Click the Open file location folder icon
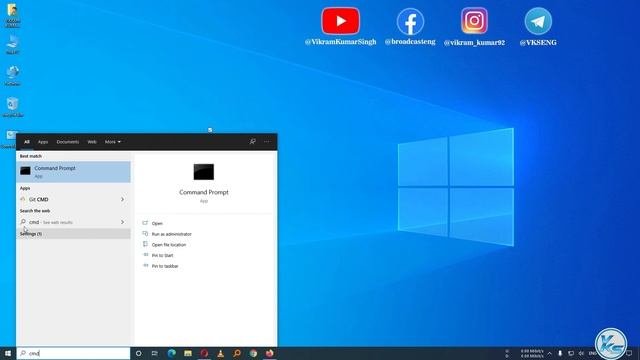Image resolution: width=640 pixels, height=360 pixels. point(145,244)
